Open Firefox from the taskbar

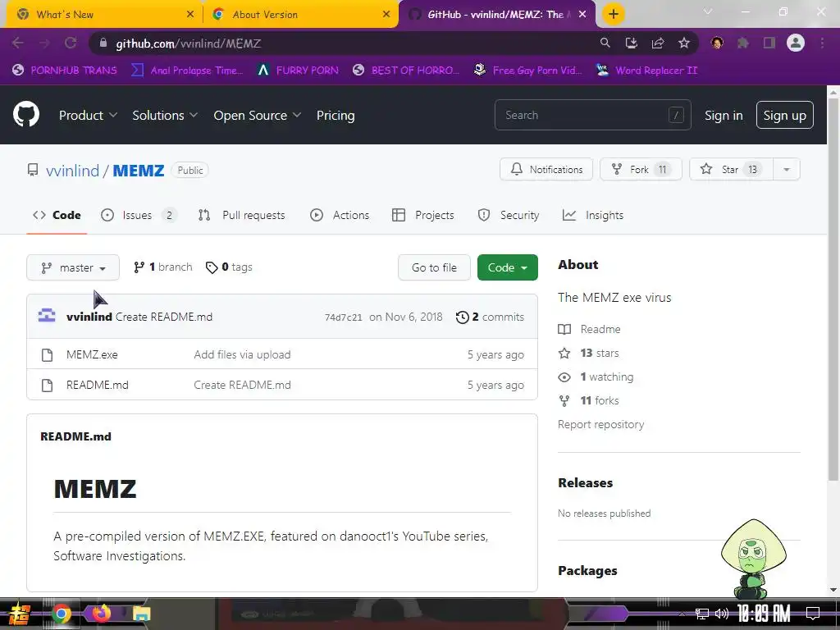(101, 613)
